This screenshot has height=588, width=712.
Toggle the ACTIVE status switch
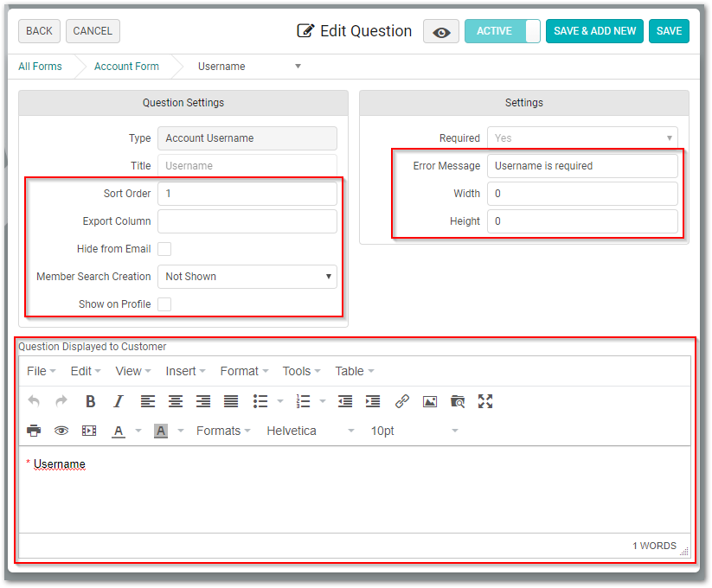tap(503, 31)
